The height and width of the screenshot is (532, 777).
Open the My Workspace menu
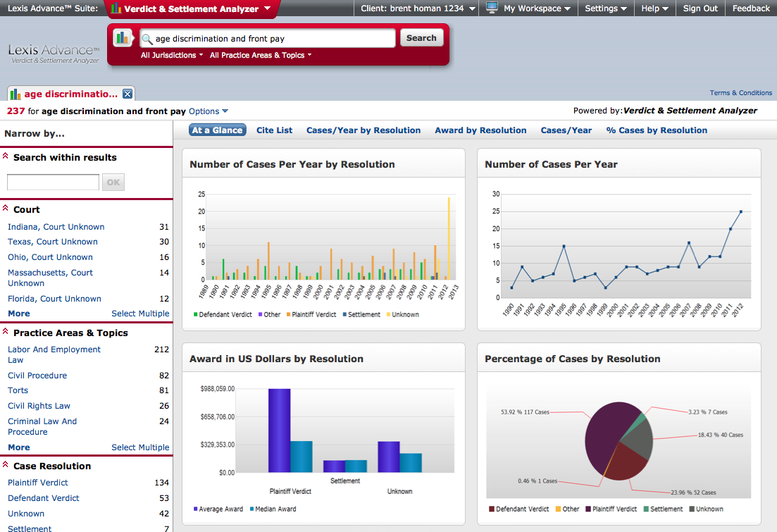tap(537, 8)
